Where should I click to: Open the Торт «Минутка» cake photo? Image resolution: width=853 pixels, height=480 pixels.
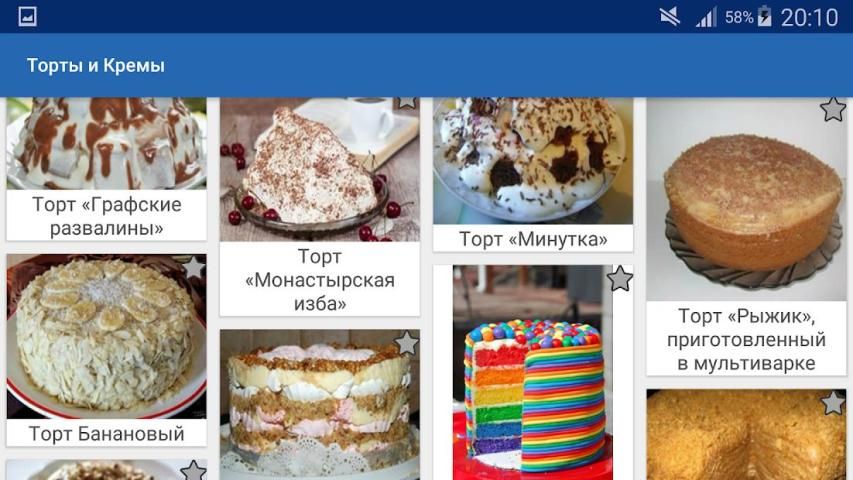click(533, 161)
